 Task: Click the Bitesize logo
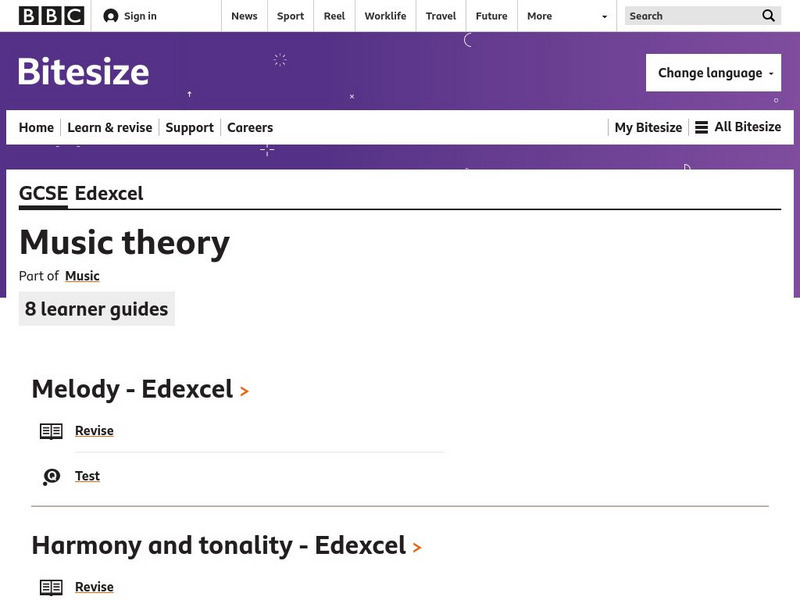click(x=83, y=72)
